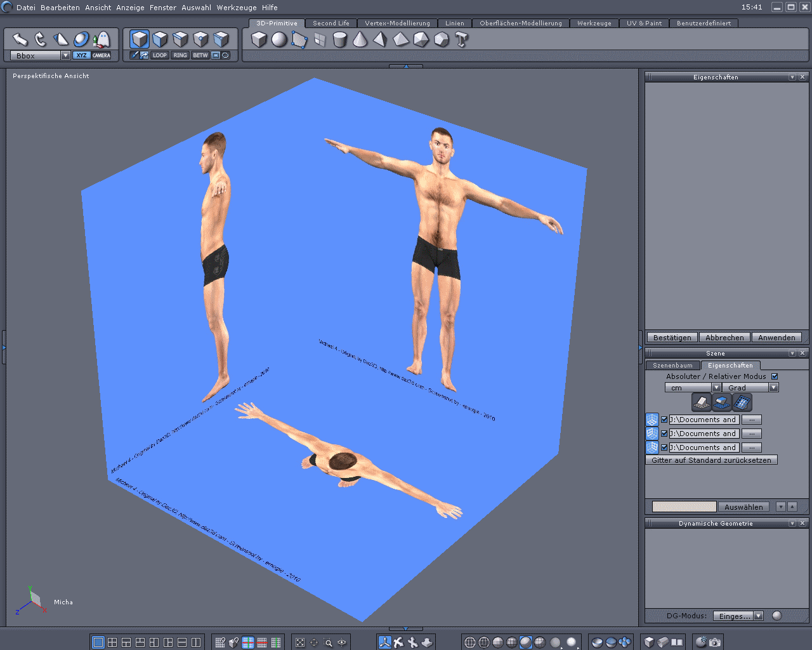Click the lasso selection circle icon

pos(225,55)
